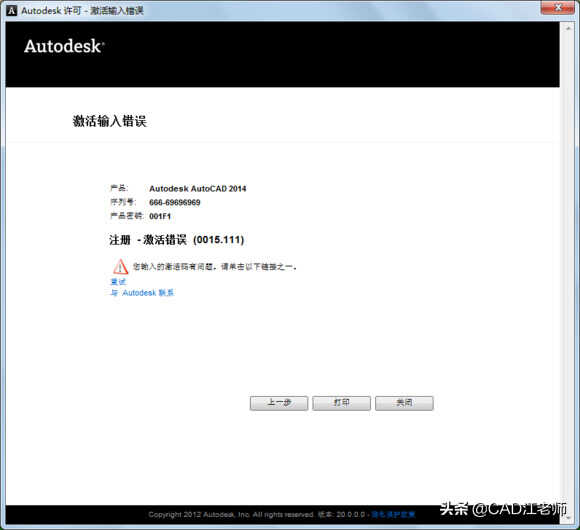The image size is (580, 530).
Task: Click the red warning triangle icon
Action: (x=120, y=266)
